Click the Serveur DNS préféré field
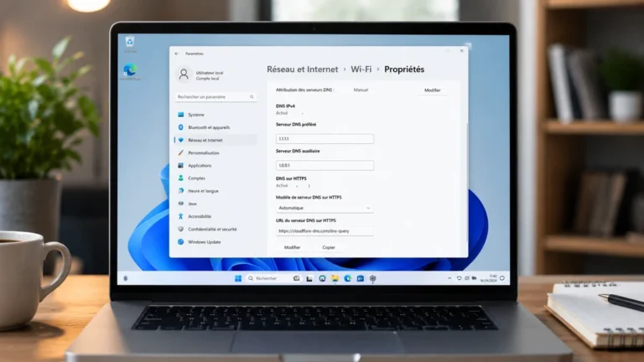Viewport: 644px width, 362px height. click(325, 139)
